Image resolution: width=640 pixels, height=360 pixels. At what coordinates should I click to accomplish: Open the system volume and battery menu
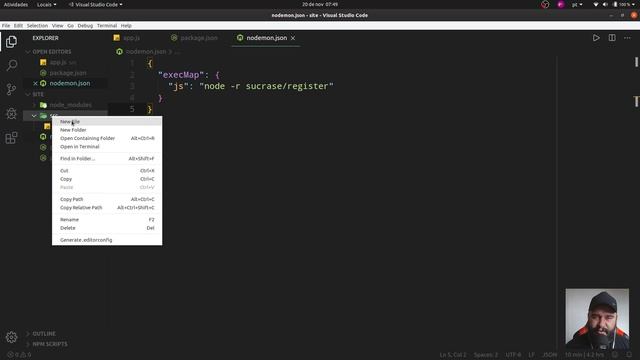(x=614, y=4)
